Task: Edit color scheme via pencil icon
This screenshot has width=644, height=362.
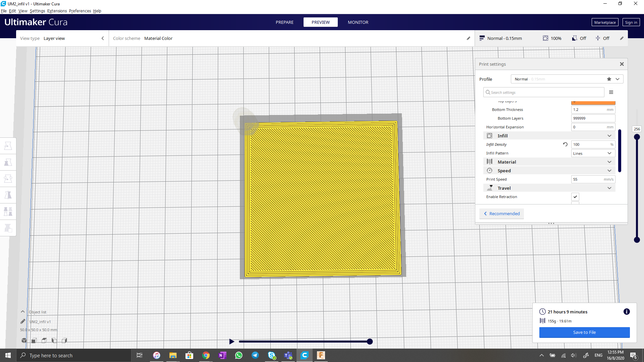Action: (x=469, y=38)
